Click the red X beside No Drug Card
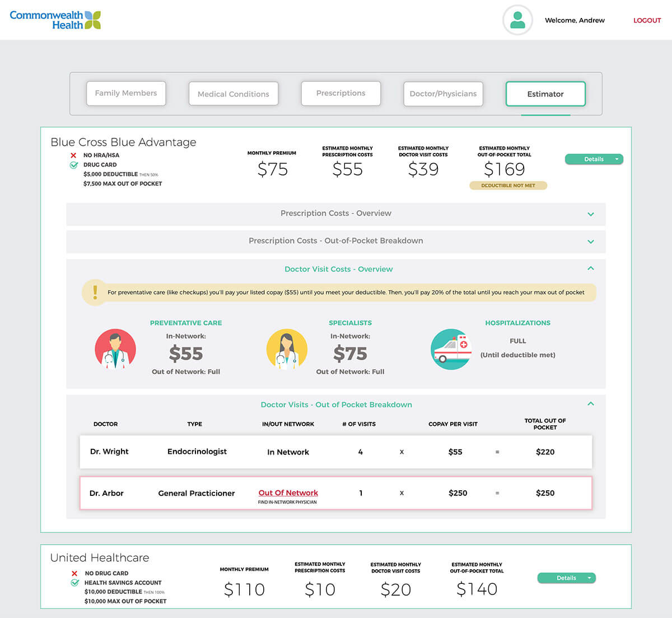 coord(74,573)
